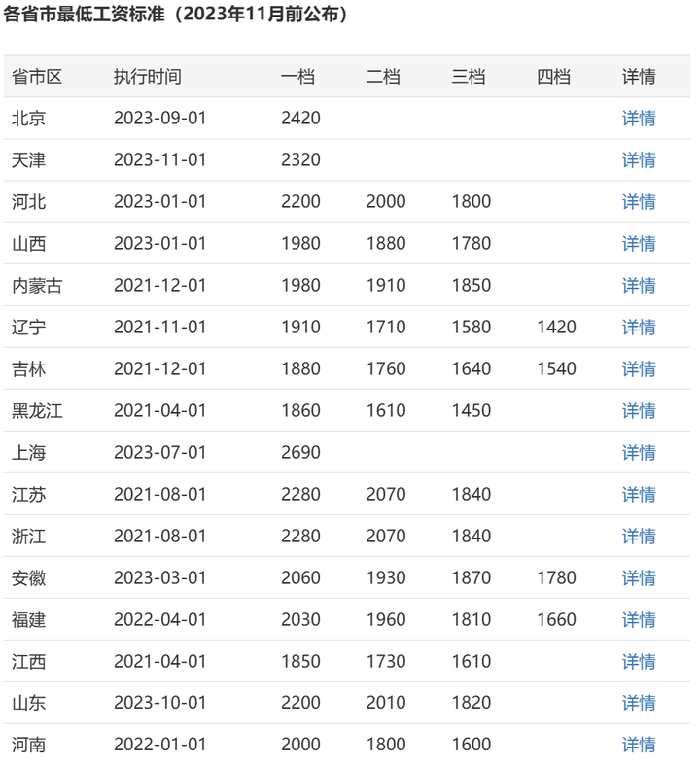Screen dimensions: 700x765
Task: Click the value 1660 in 福建 row
Action: pos(556,619)
